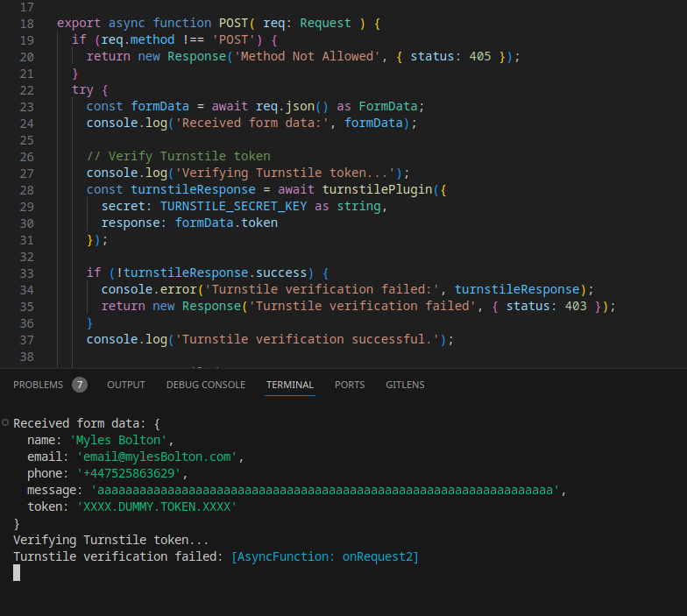Click line number 22 in gutter

[x=26, y=90]
